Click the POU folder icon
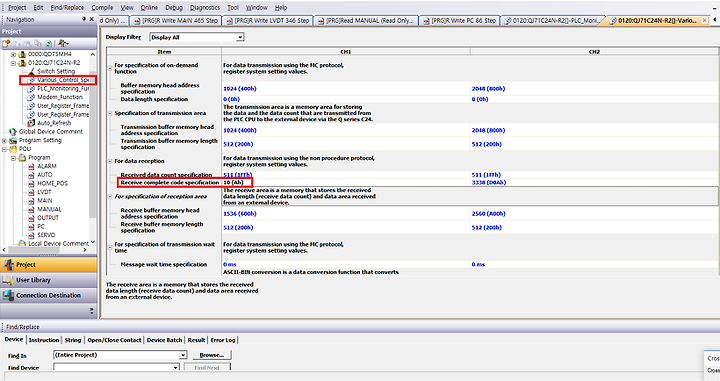Screen dimensions: 720x381 (13, 149)
